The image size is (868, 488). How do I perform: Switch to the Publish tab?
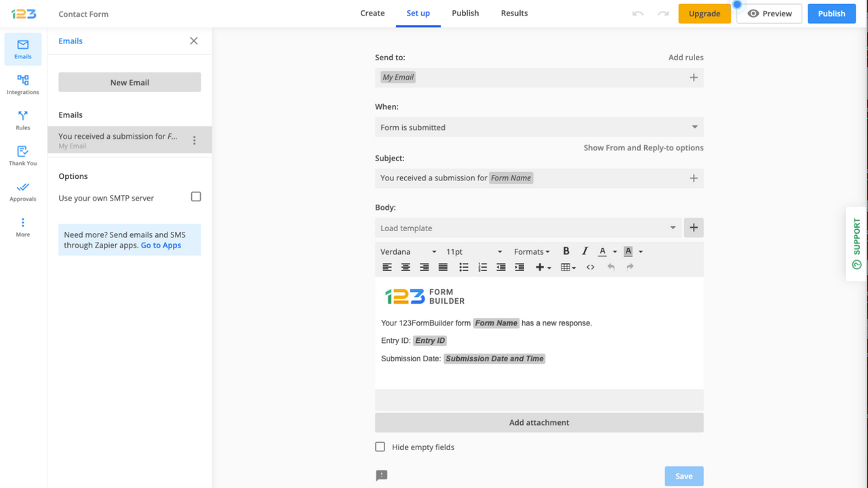point(465,13)
